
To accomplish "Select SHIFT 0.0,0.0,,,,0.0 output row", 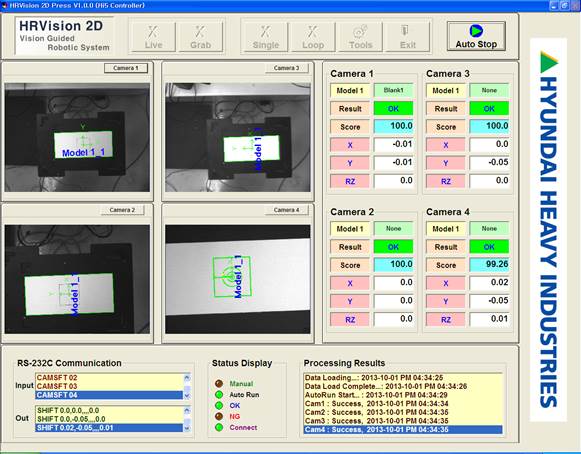I will click(x=109, y=410).
